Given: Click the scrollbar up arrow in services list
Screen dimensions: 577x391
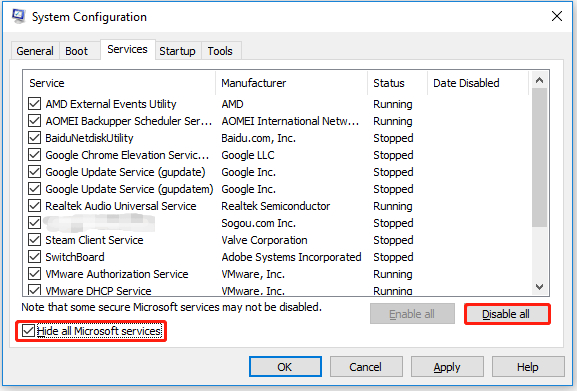Looking at the screenshot, I should click(x=539, y=80).
